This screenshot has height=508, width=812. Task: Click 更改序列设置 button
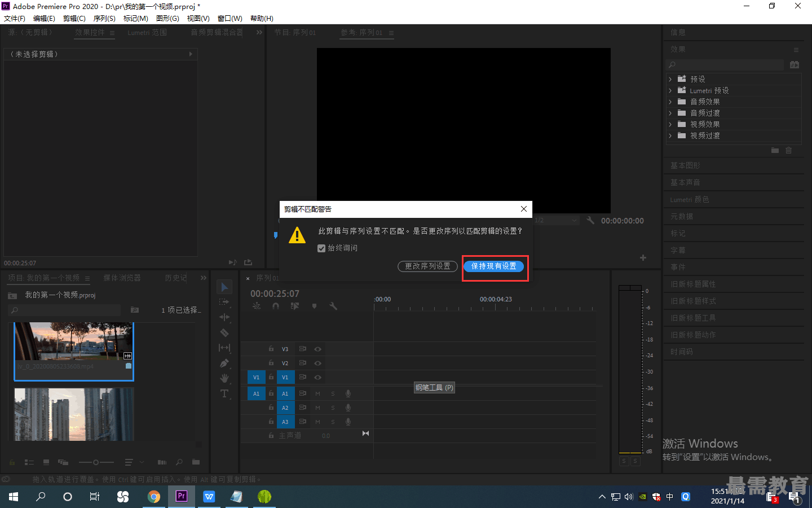427,266
